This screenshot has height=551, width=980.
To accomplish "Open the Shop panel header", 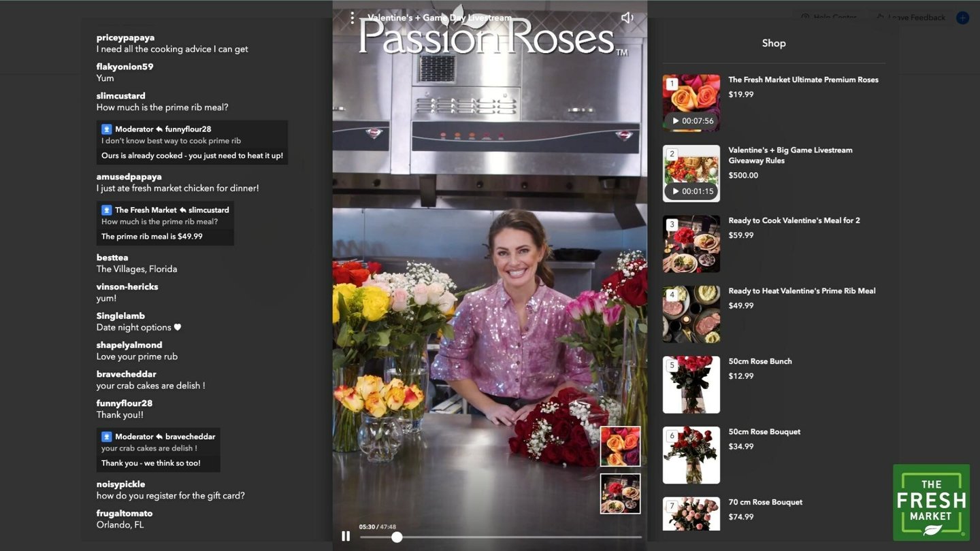I will click(x=774, y=43).
